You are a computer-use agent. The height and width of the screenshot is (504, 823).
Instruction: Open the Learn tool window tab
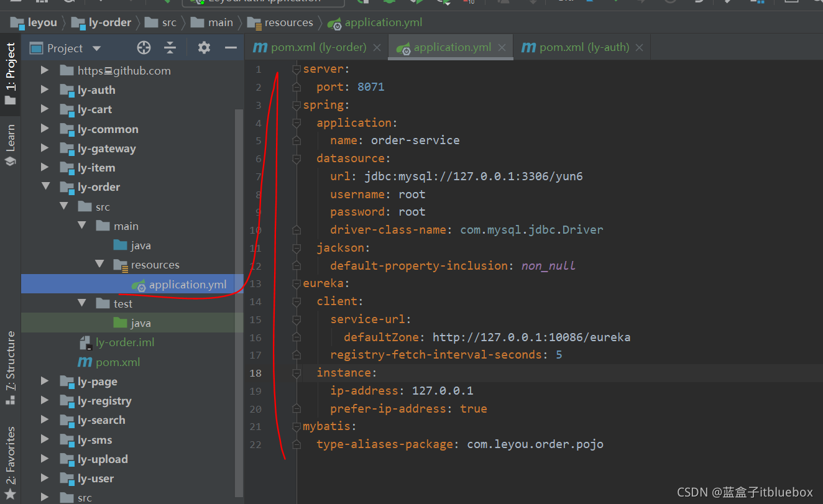(10, 145)
